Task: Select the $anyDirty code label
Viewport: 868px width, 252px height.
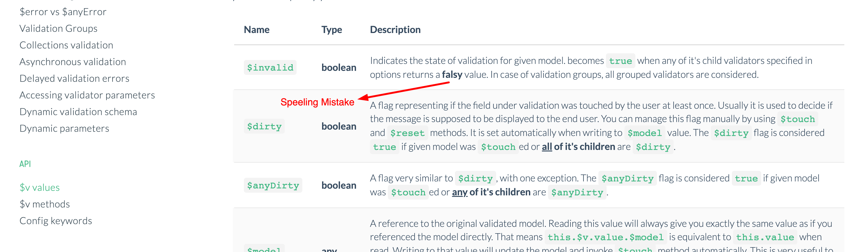Action: click(273, 185)
